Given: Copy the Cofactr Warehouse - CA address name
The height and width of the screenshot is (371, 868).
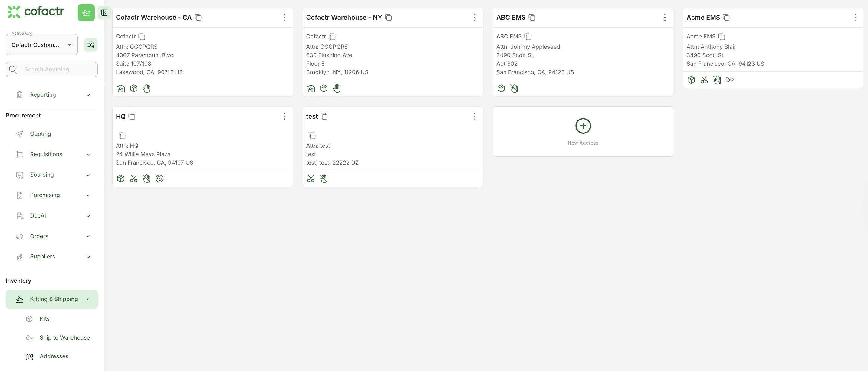Looking at the screenshot, I should pyautogui.click(x=198, y=18).
